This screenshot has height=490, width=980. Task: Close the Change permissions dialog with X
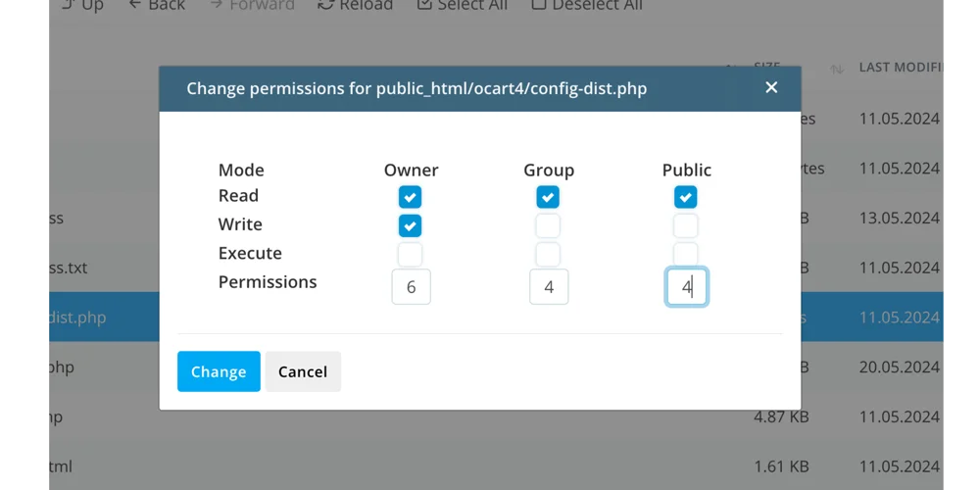coord(771,87)
